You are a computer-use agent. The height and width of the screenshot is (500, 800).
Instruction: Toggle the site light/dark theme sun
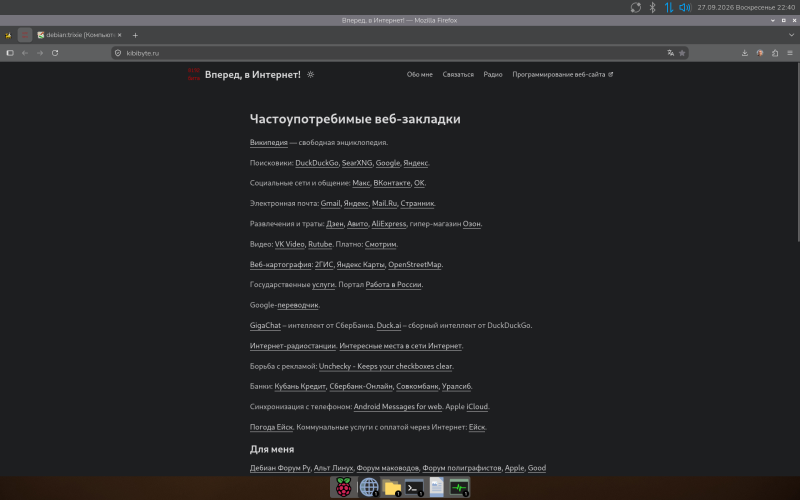pos(310,74)
